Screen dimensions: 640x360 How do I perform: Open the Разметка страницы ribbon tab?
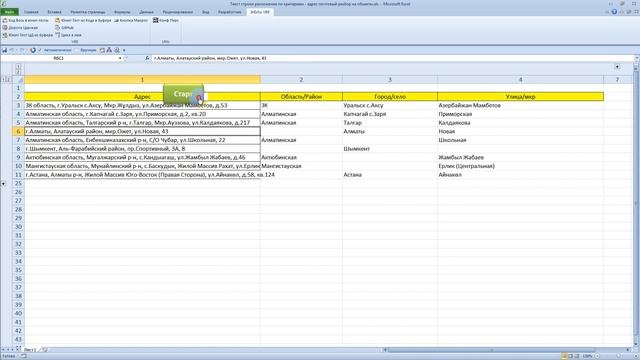tap(88, 12)
